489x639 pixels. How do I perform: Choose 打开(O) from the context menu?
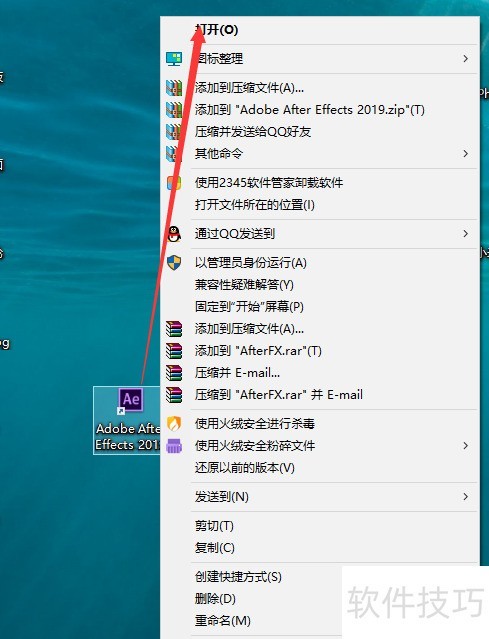320,30
